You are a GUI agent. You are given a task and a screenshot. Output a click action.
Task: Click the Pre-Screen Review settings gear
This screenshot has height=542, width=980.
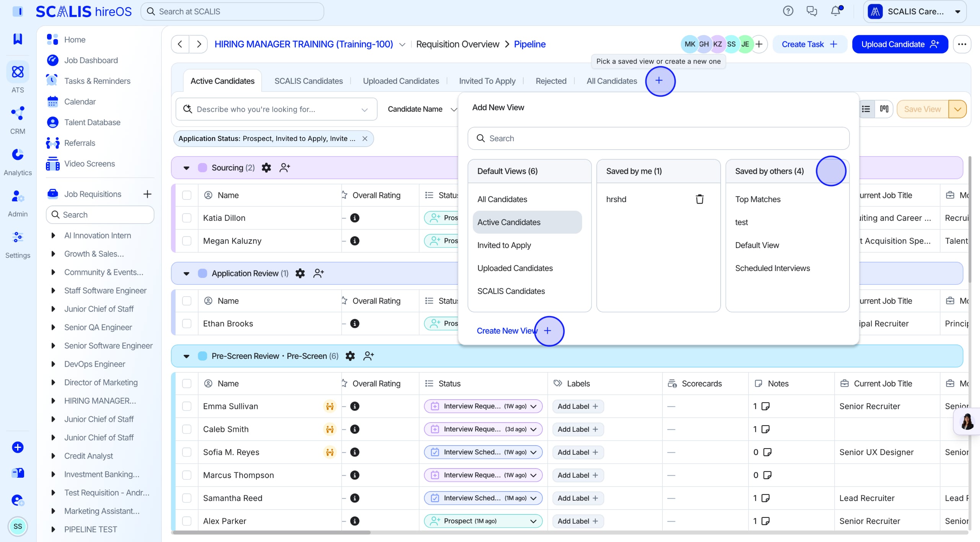click(x=350, y=356)
